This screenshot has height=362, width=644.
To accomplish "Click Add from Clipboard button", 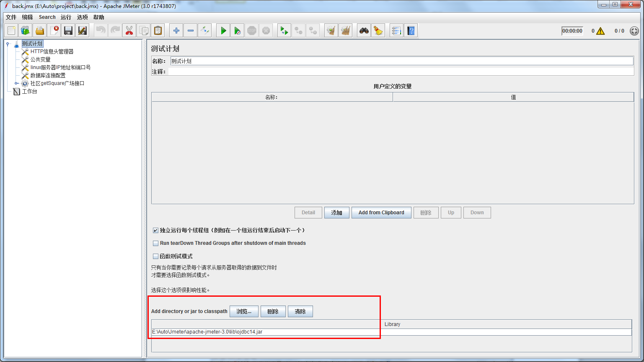I will coord(381,213).
